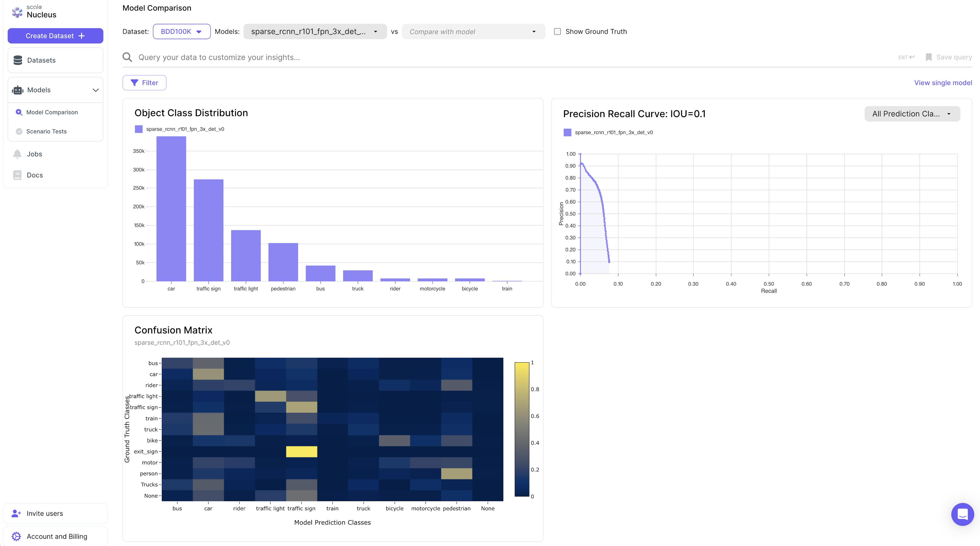
Task: Click the Models robot icon
Action: click(18, 90)
